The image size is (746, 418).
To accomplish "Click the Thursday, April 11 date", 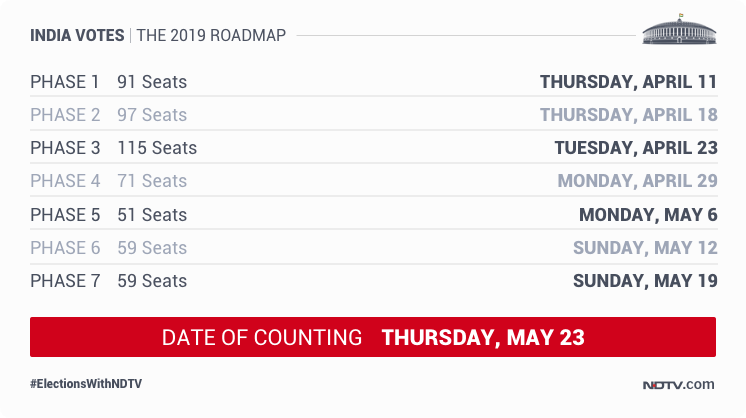I will click(x=628, y=82).
